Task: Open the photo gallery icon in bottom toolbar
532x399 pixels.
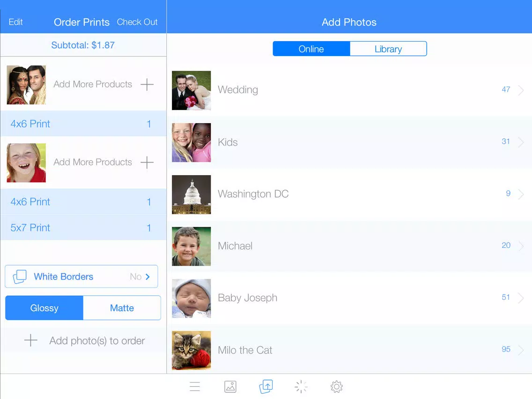Action: click(230, 386)
